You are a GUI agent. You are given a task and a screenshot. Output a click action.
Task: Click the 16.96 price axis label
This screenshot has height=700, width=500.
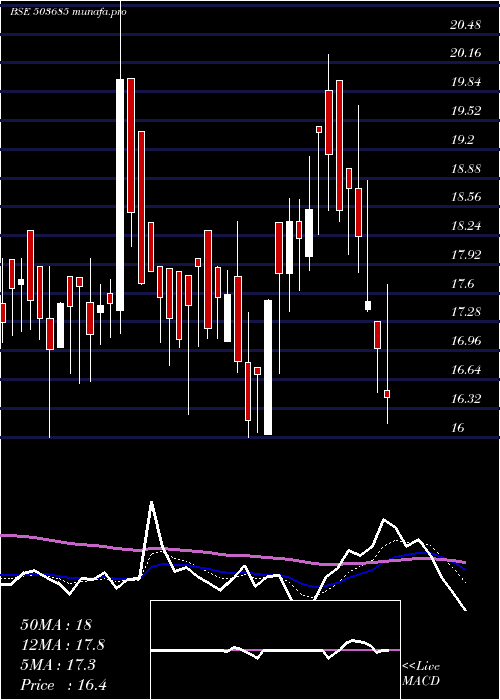[x=466, y=341]
